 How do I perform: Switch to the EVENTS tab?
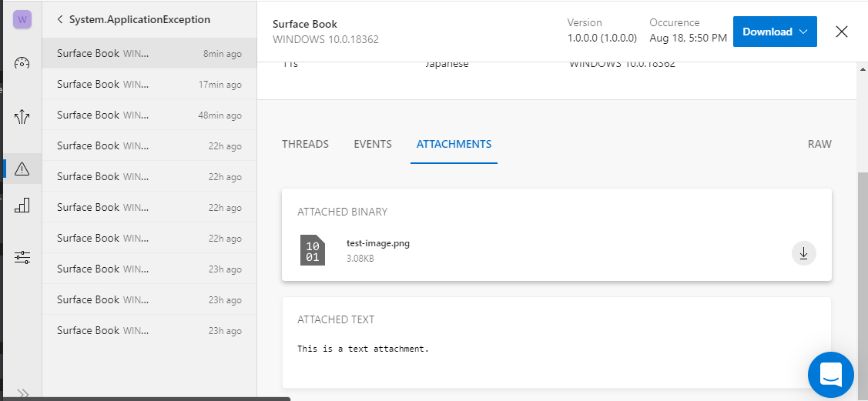click(373, 145)
